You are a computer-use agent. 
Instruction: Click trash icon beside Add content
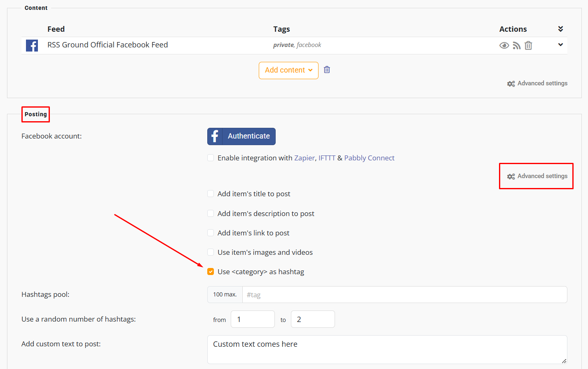click(327, 70)
